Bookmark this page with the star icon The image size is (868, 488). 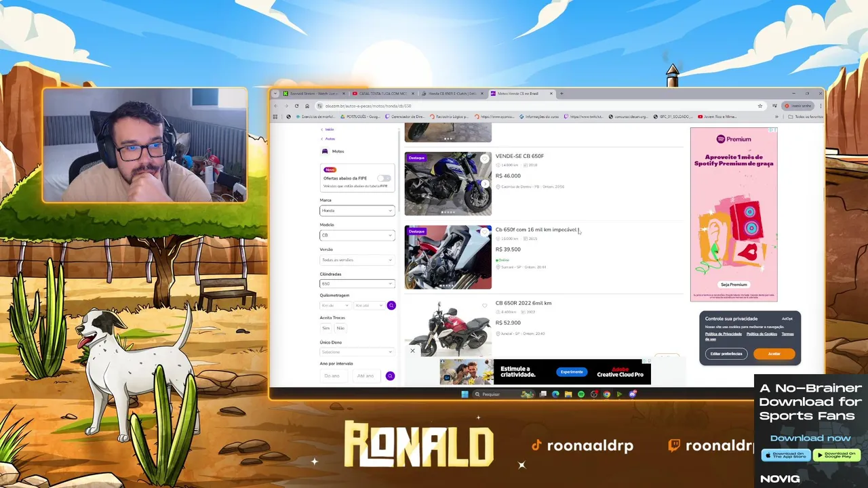[x=760, y=106]
